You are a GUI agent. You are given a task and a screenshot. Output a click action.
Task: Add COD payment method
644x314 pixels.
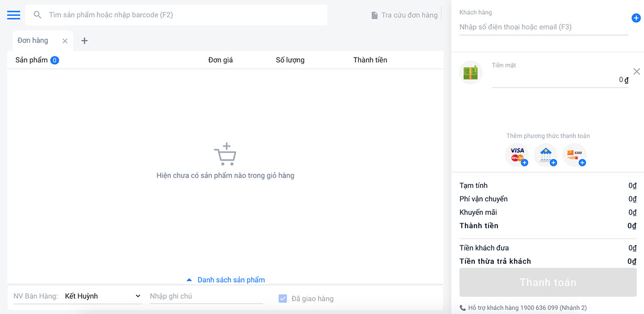click(x=575, y=155)
